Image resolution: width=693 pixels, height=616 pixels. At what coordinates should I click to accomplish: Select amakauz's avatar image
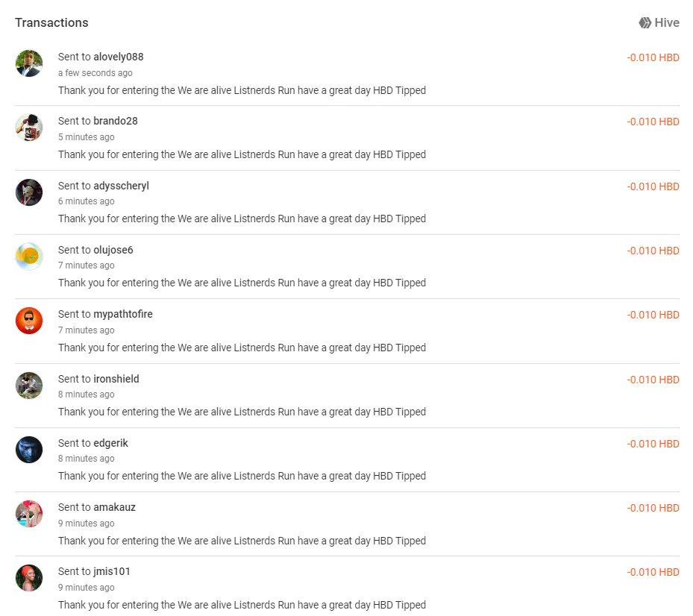(x=29, y=514)
